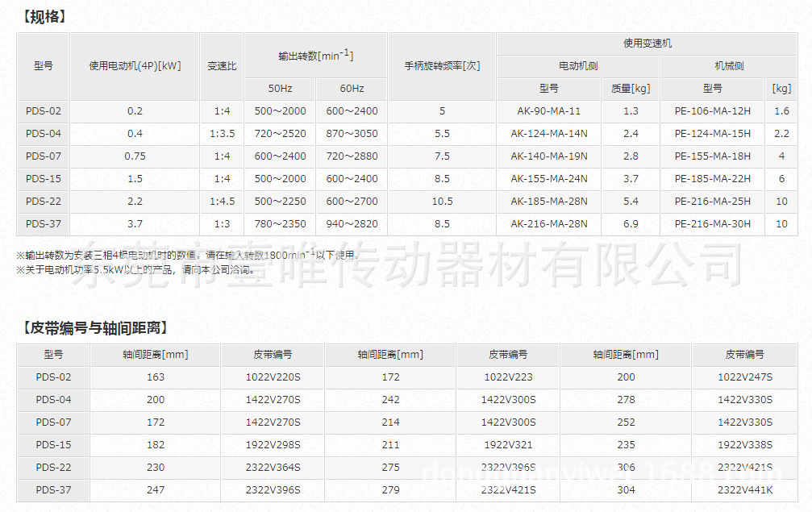
Task: Select the AK-140-MA-19N cell
Action: (549, 156)
